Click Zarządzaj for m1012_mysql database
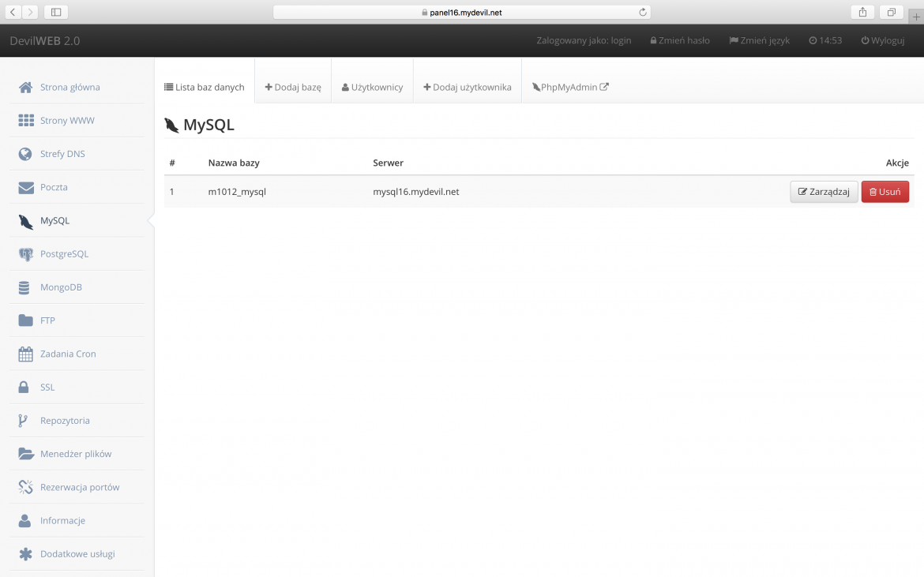924x577 pixels. click(x=824, y=191)
